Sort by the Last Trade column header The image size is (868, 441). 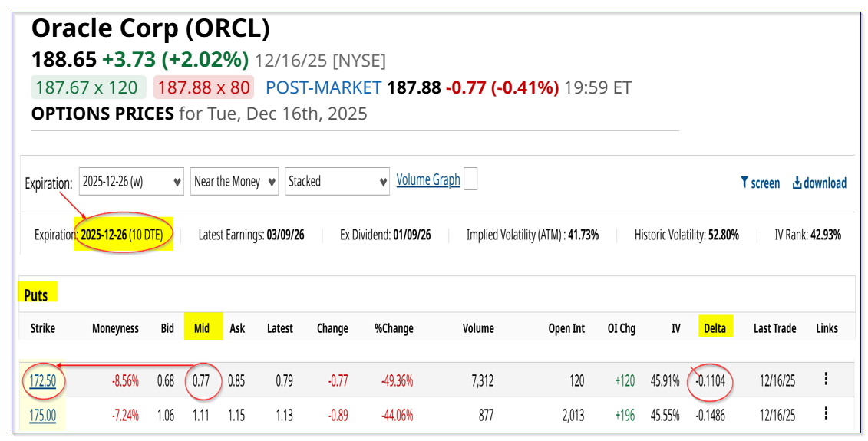774,328
